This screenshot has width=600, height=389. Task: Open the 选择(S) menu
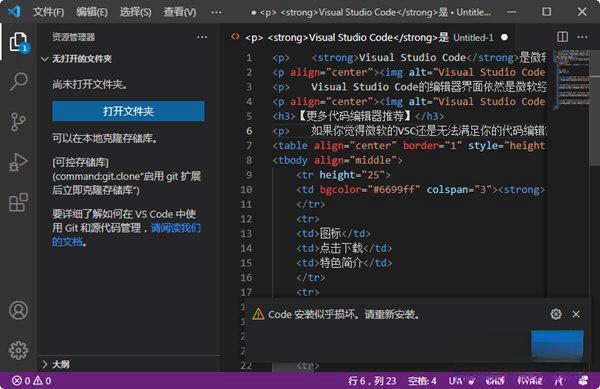(x=135, y=12)
